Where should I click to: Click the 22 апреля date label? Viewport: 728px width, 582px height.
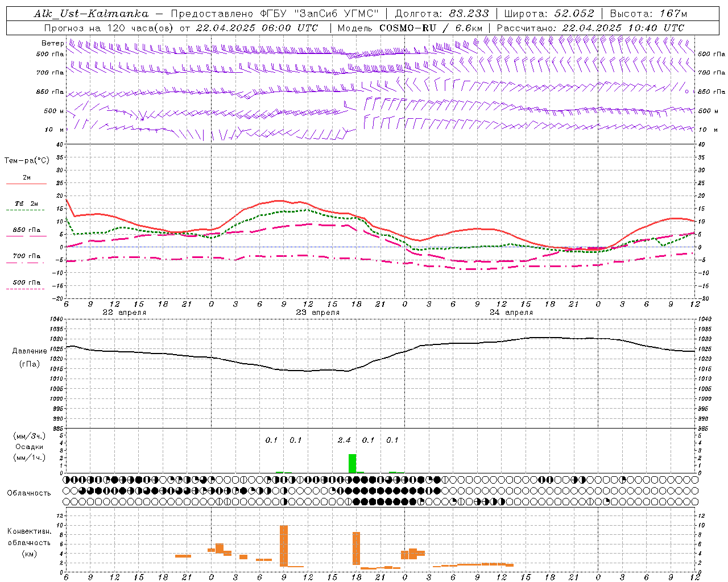124,313
